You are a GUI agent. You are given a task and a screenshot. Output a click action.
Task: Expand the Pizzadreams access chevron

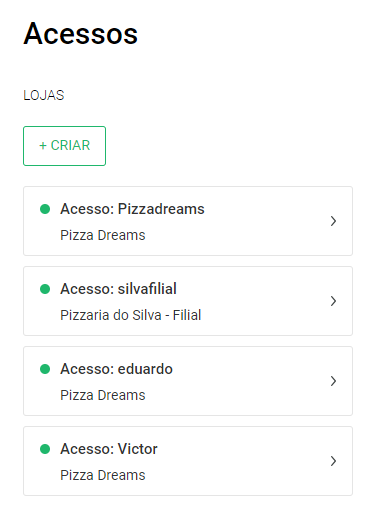333,221
